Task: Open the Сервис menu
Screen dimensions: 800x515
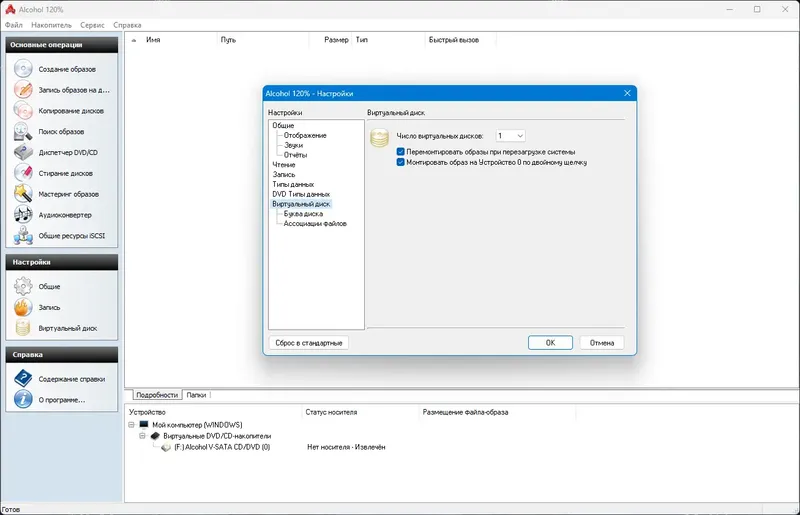Action: [92, 24]
